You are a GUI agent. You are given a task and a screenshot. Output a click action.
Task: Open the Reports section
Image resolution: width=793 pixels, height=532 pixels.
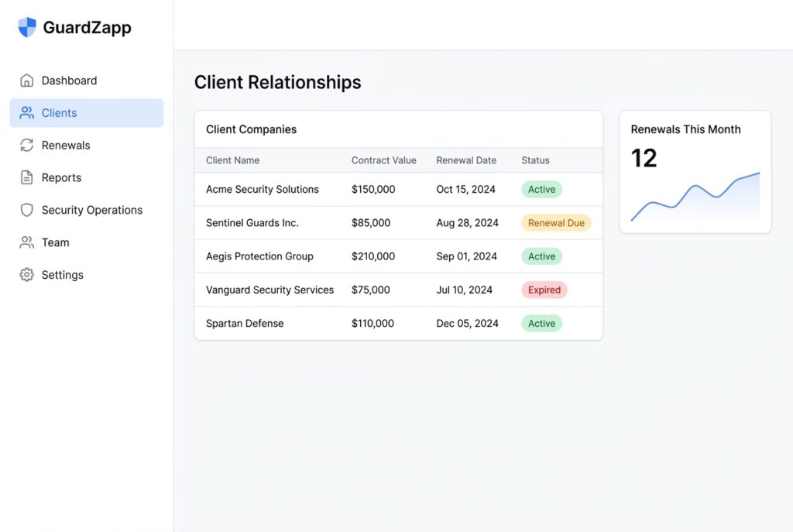coord(87,177)
